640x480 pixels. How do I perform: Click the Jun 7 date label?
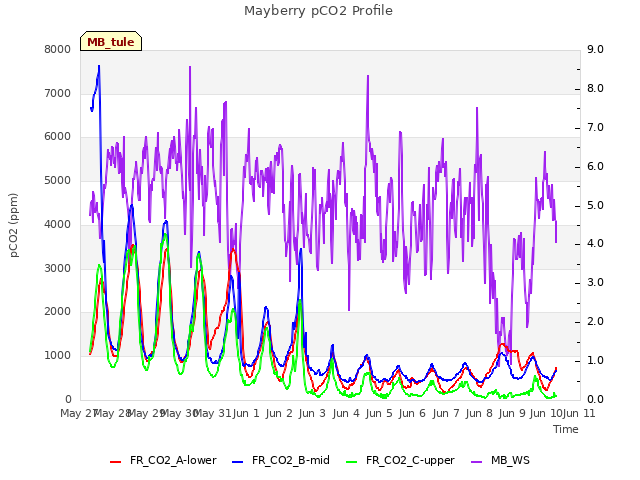point(446,413)
